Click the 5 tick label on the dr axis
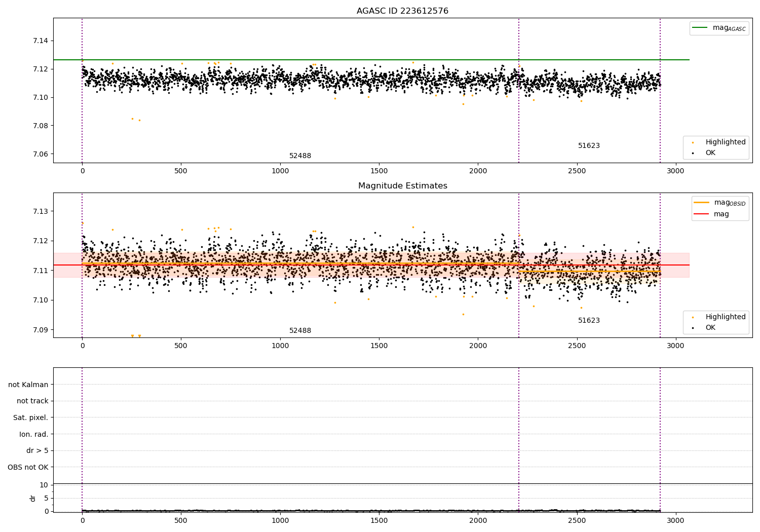The width and height of the screenshot is (760, 532). click(x=46, y=498)
